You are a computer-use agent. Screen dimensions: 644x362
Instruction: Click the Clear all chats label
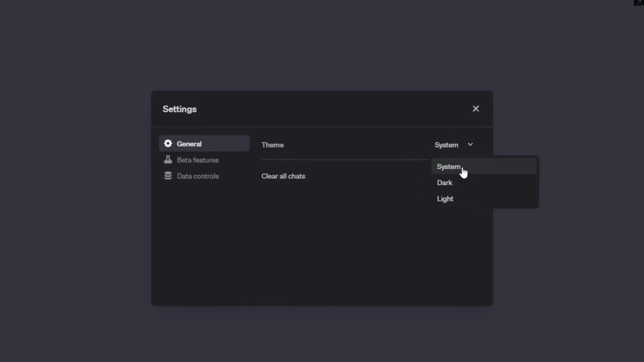pos(283,176)
